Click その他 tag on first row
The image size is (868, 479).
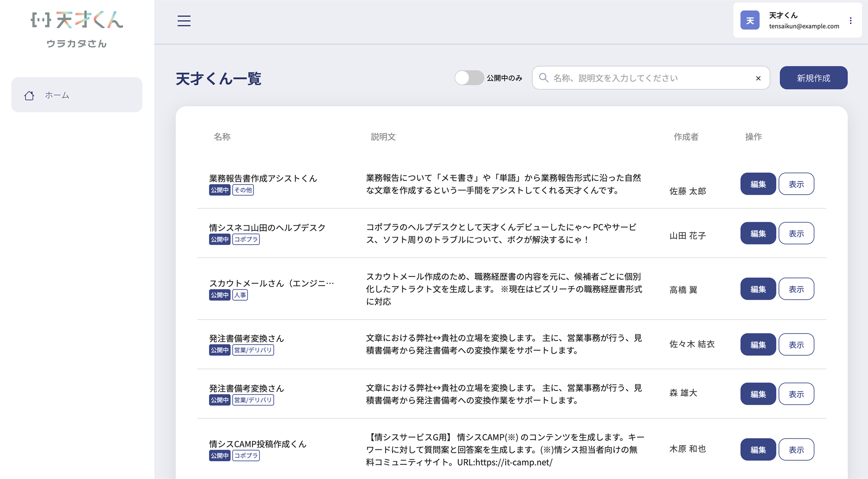point(243,190)
